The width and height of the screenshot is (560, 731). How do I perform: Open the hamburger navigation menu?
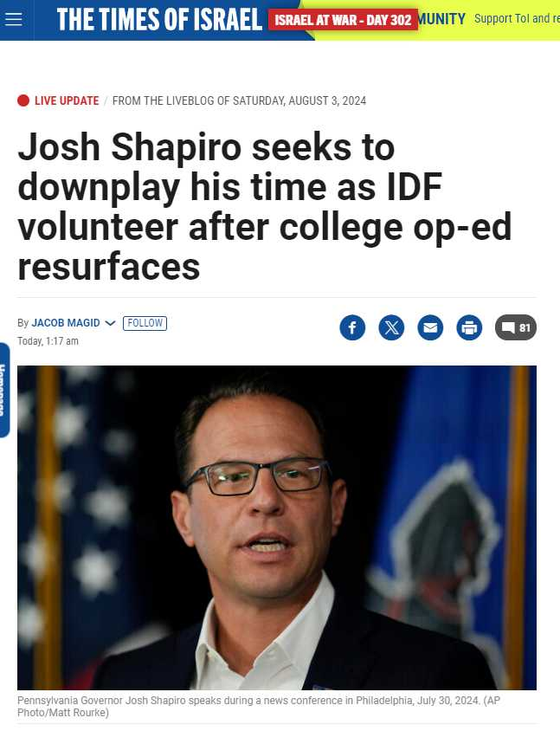tap(14, 19)
